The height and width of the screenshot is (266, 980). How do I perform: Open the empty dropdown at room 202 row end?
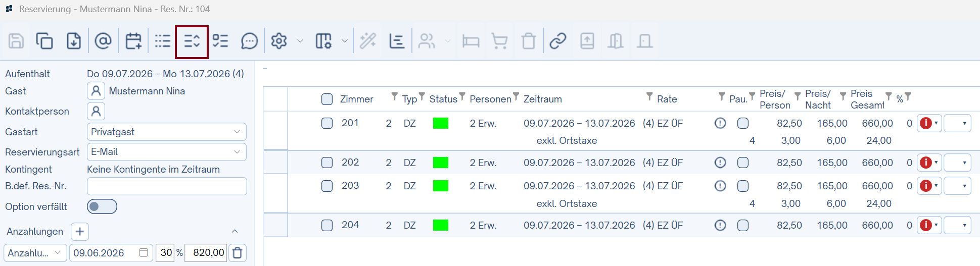957,163
